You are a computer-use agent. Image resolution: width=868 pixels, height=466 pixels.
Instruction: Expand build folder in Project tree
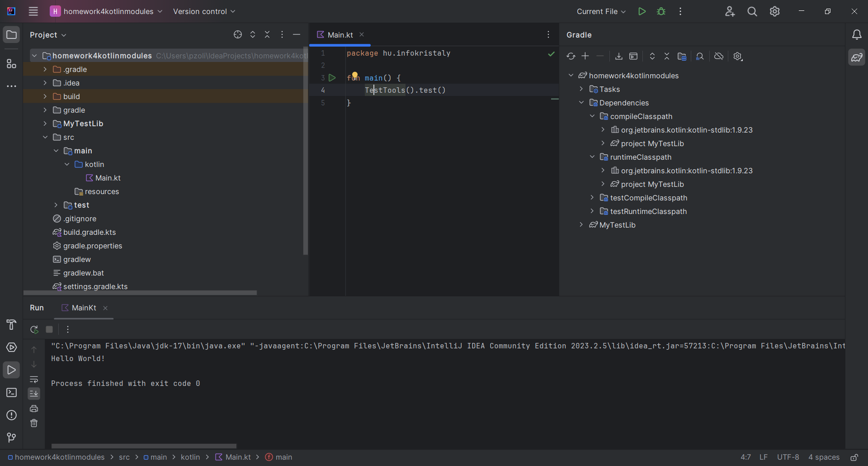[x=45, y=96]
